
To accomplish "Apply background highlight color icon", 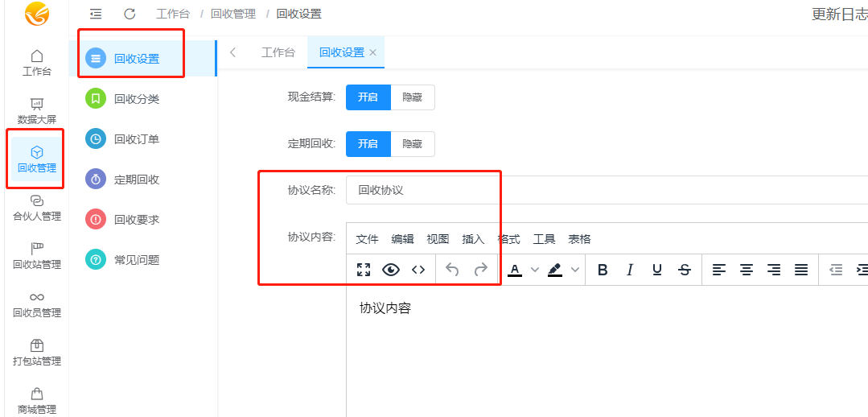I will point(555,270).
